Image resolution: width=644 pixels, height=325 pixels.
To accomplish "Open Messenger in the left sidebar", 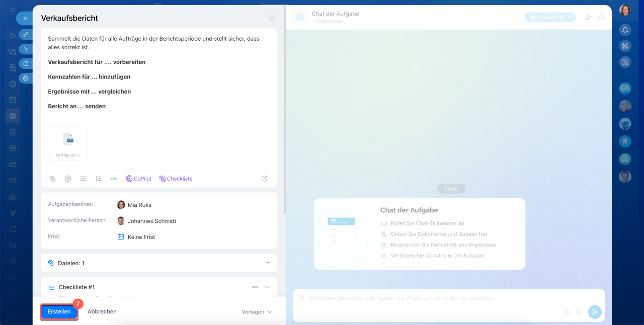I will [13, 51].
